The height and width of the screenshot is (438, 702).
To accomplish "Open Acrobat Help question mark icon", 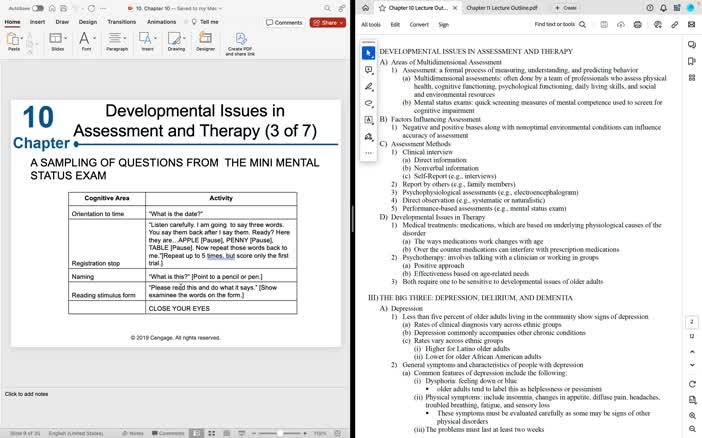I will (x=650, y=8).
